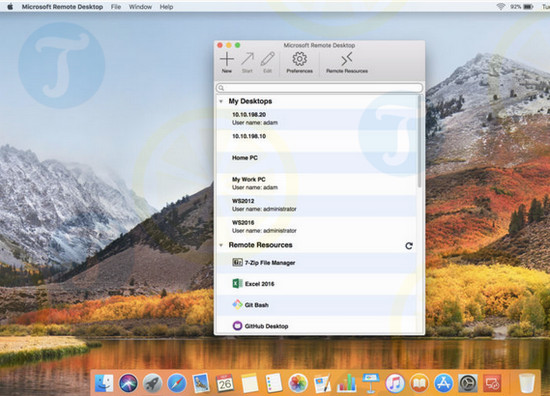The width and height of the screenshot is (550, 396).
Task: Open Reminders from the Dock
Action: coord(274,383)
